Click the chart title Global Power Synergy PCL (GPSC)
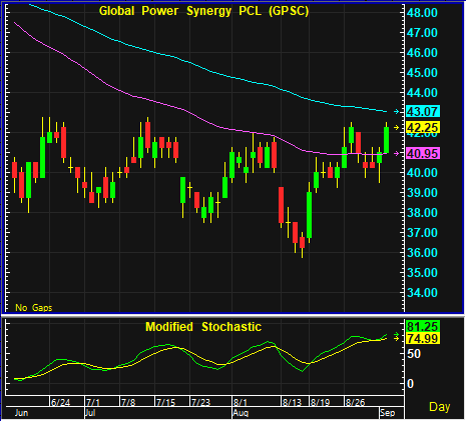Image resolution: width=466 pixels, height=421 pixels. point(204,11)
